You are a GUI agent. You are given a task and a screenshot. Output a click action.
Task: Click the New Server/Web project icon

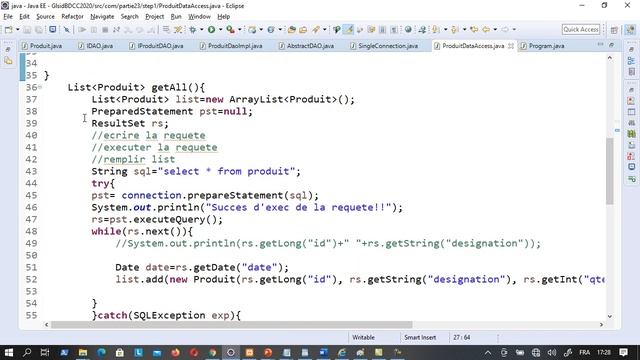252,30
